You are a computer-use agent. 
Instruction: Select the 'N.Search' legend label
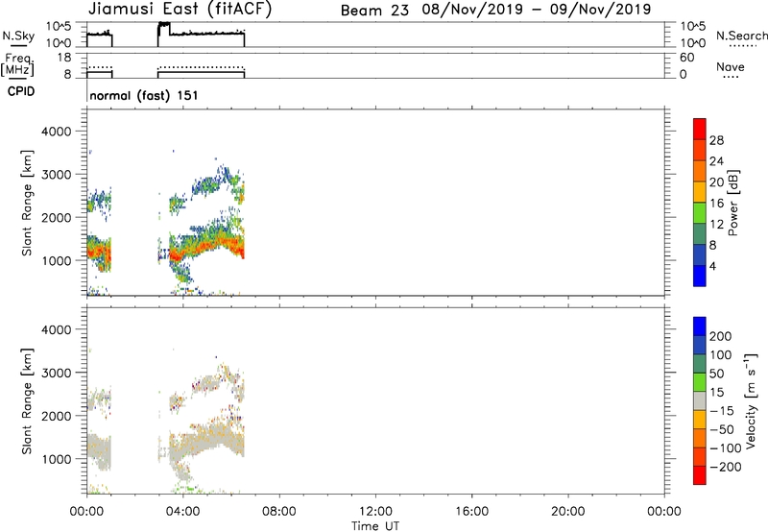tap(742, 36)
